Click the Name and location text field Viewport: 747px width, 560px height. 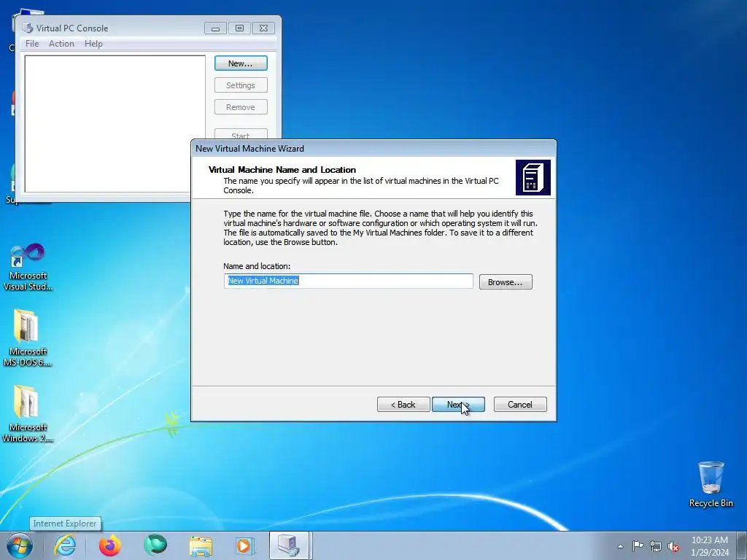point(348,281)
